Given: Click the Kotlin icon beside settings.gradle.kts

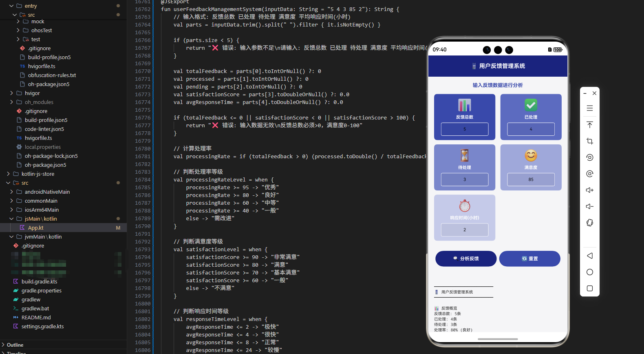Looking at the screenshot, I should (x=15, y=326).
